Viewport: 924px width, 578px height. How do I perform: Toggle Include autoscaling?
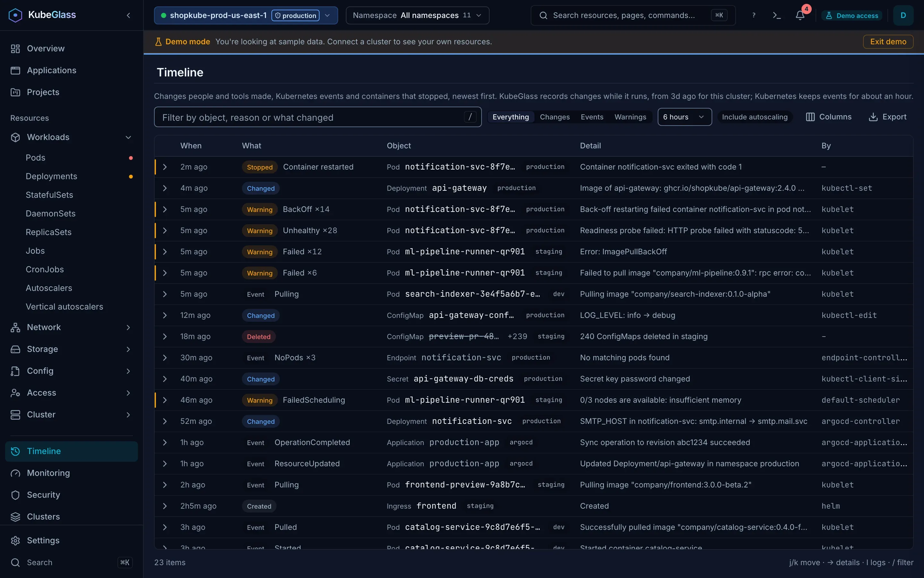point(755,117)
